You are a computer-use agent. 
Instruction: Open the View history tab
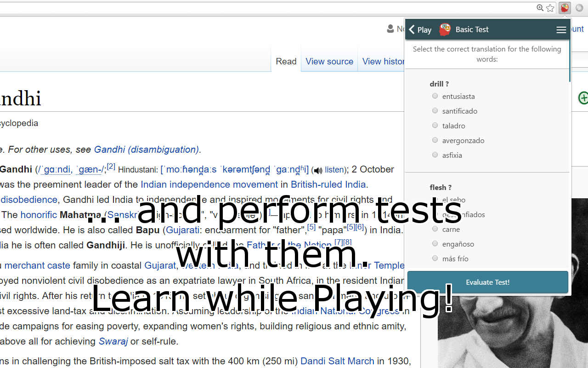(x=383, y=61)
